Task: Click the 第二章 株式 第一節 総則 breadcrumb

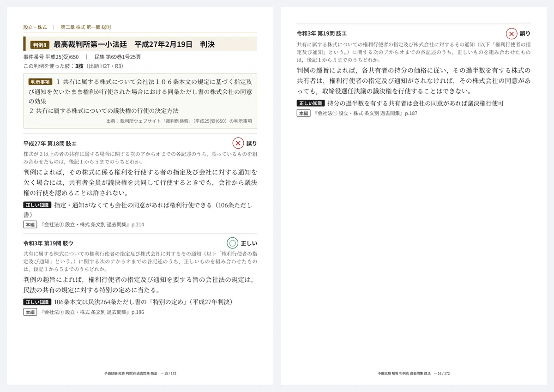Action: click(86, 27)
